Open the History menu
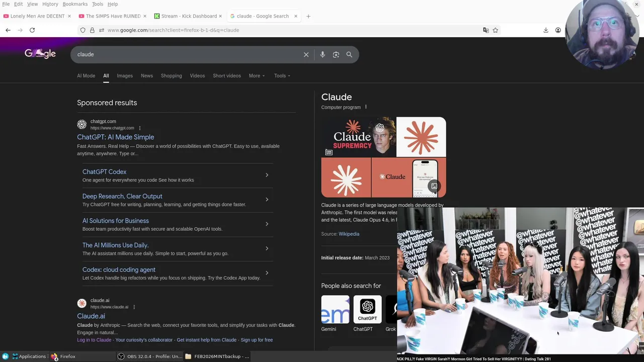 click(50, 4)
